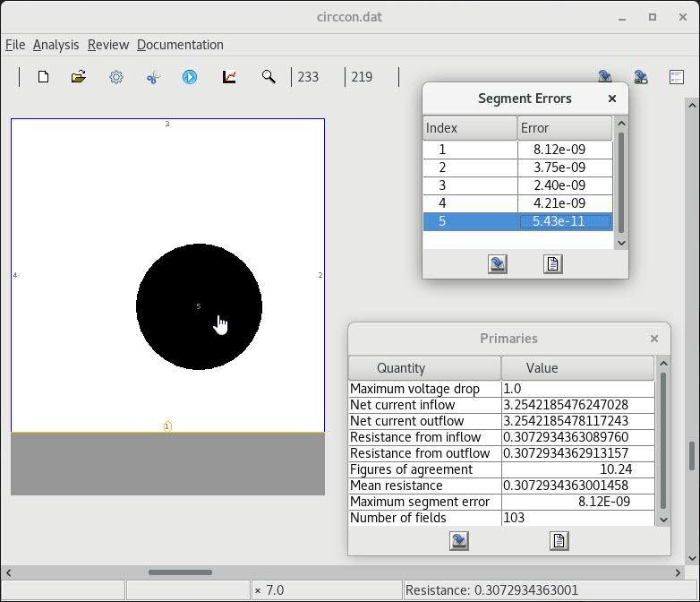Run analysis with the blue play button
700x602 pixels.
click(x=190, y=77)
